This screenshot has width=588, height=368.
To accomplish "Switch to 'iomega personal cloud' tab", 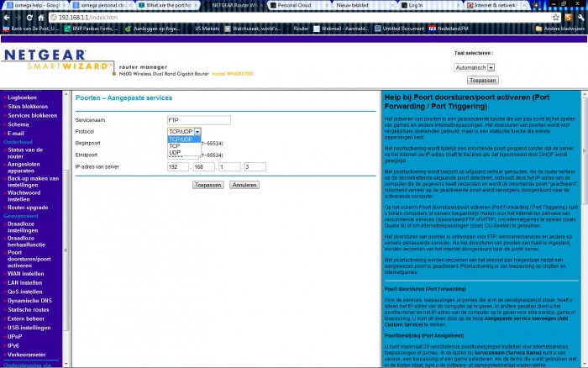I will pos(102,5).
